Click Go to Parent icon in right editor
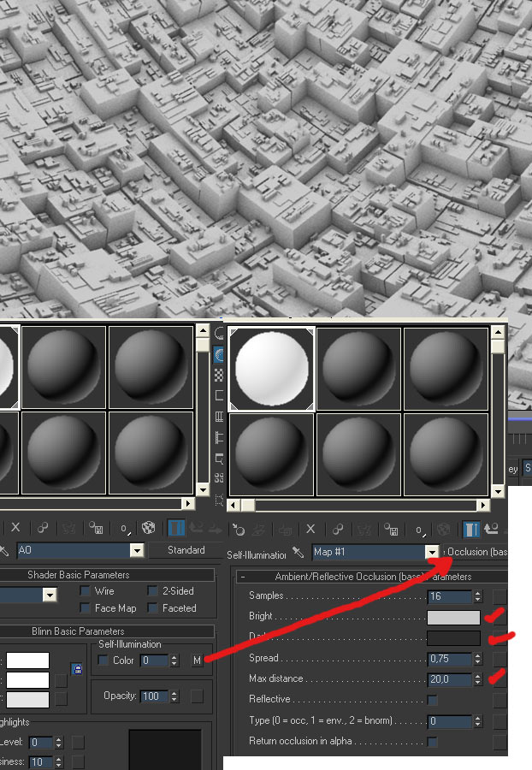This screenshot has height=770, width=532. tap(491, 529)
